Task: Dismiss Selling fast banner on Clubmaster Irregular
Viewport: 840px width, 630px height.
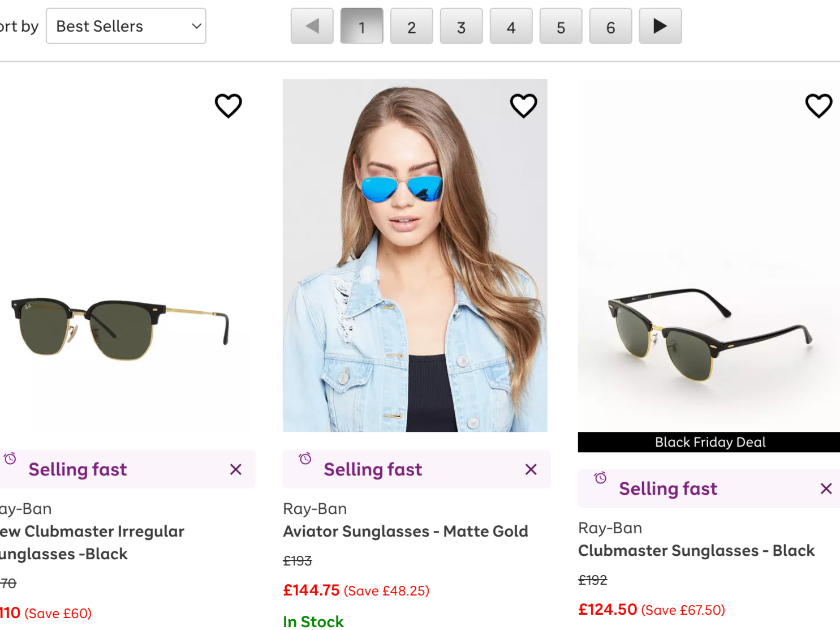Action: (x=236, y=469)
